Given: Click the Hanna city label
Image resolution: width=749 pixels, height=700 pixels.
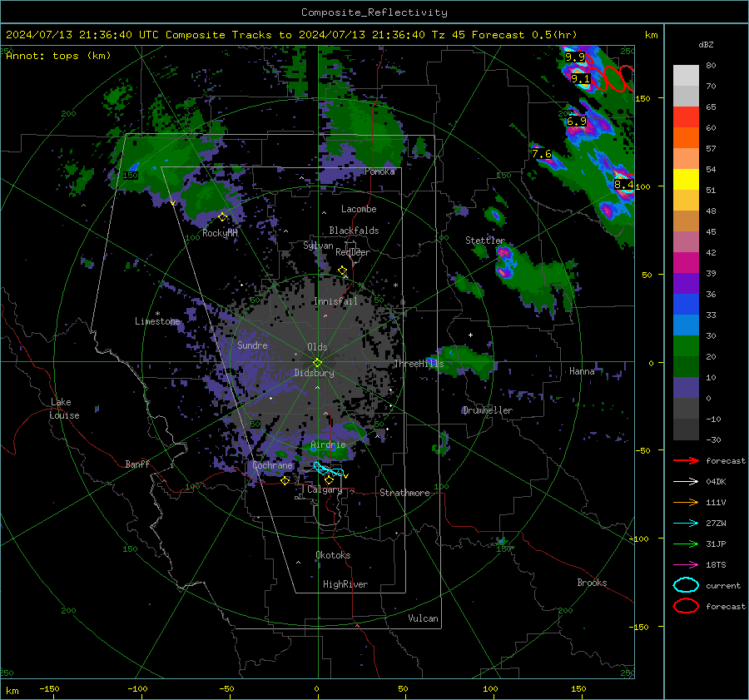Looking at the screenshot, I should pos(582,371).
